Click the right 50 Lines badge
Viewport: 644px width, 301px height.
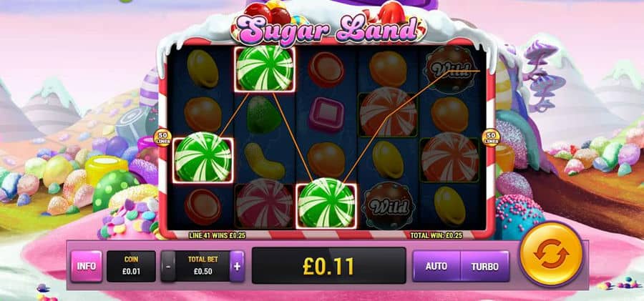(x=491, y=137)
